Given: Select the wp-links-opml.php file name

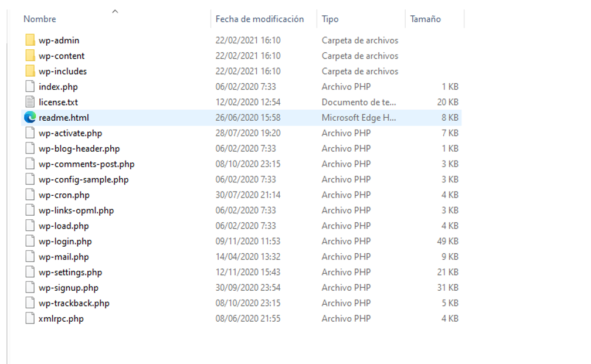Looking at the screenshot, I should [76, 210].
